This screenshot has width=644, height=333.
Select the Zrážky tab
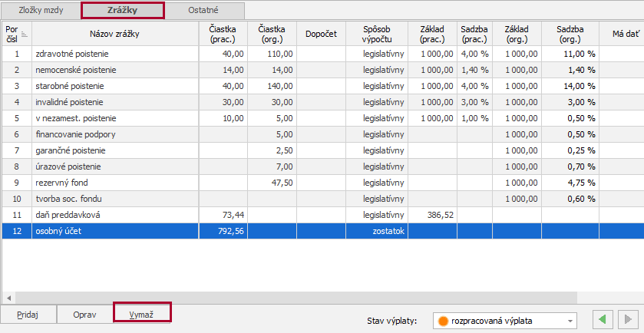coord(123,11)
